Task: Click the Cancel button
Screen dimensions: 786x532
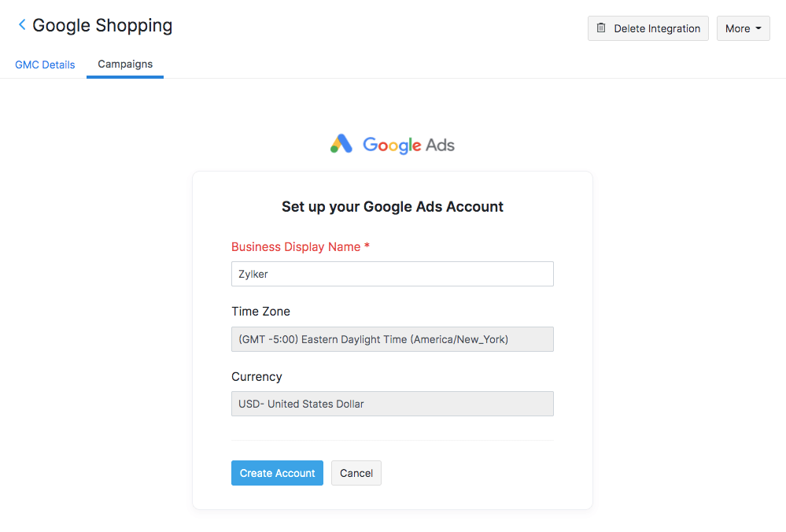Action: click(356, 472)
